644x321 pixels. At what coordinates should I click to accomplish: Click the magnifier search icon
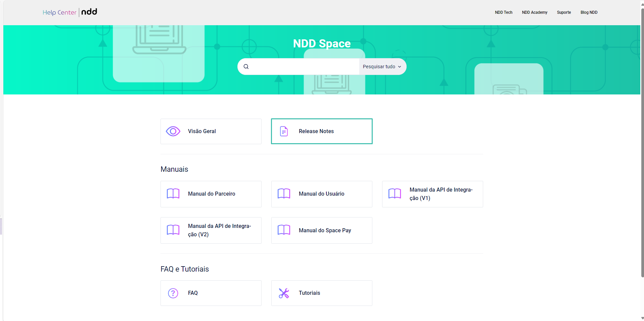[246, 67]
